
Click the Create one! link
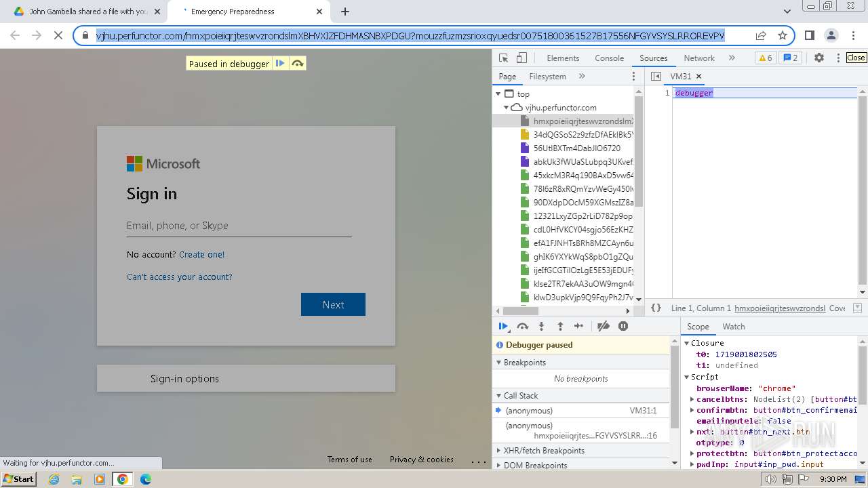pyautogui.click(x=201, y=255)
